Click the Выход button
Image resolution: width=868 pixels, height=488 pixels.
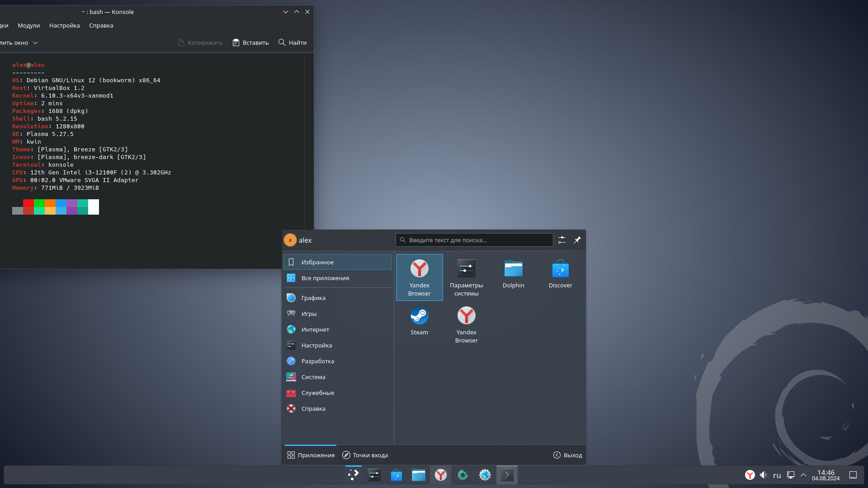click(567, 455)
